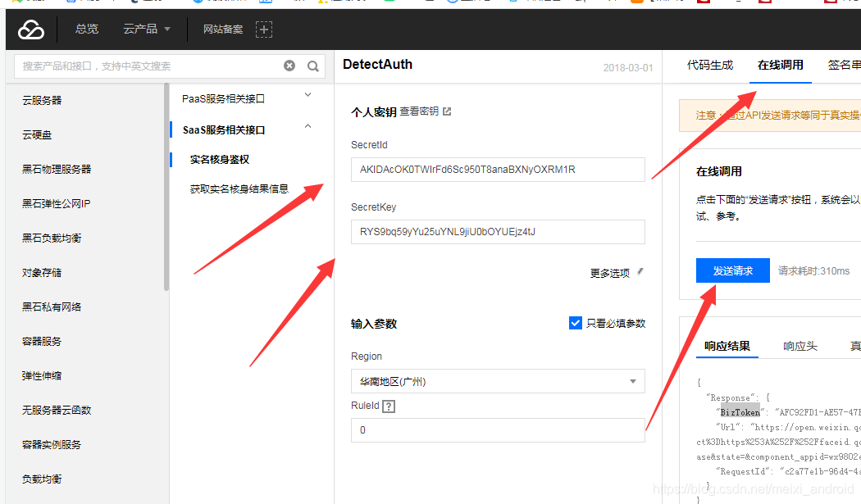Select 黑石私有网络 in product list

(x=52, y=306)
